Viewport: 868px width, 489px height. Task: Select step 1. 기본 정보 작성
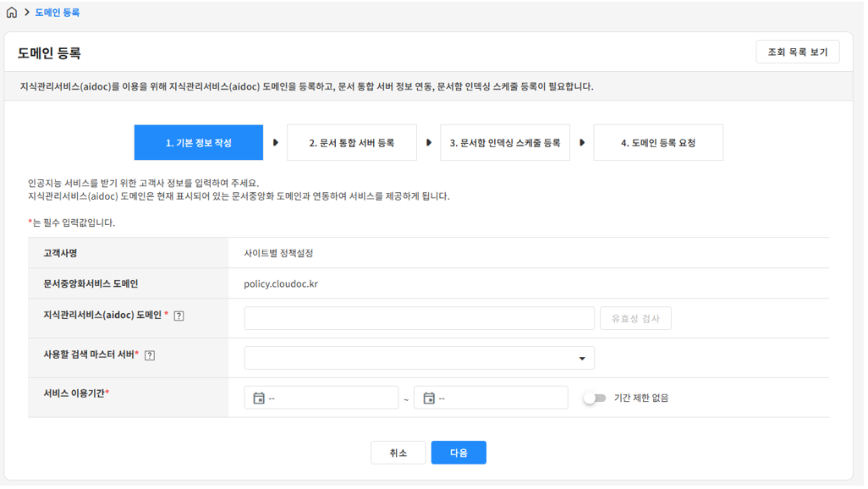tap(199, 143)
